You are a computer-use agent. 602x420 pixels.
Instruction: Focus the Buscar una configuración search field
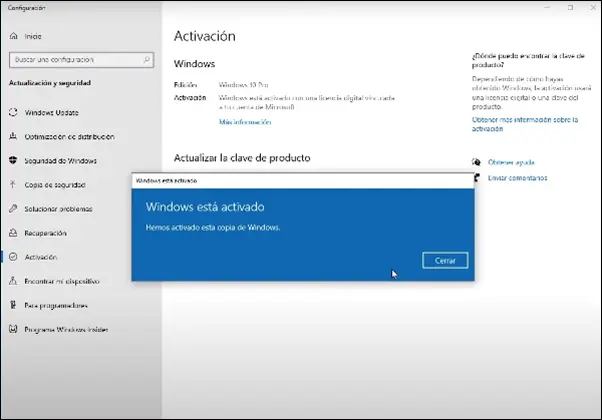coord(81,60)
